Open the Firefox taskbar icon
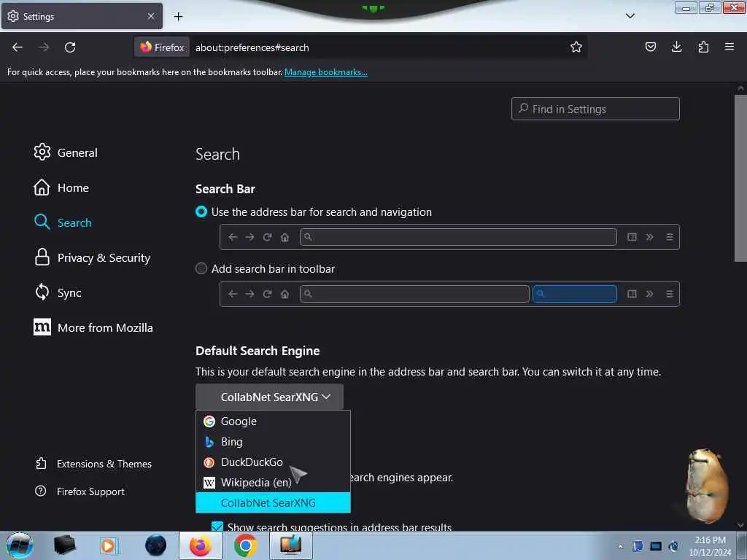Image resolution: width=747 pixels, height=560 pixels. coord(201,545)
